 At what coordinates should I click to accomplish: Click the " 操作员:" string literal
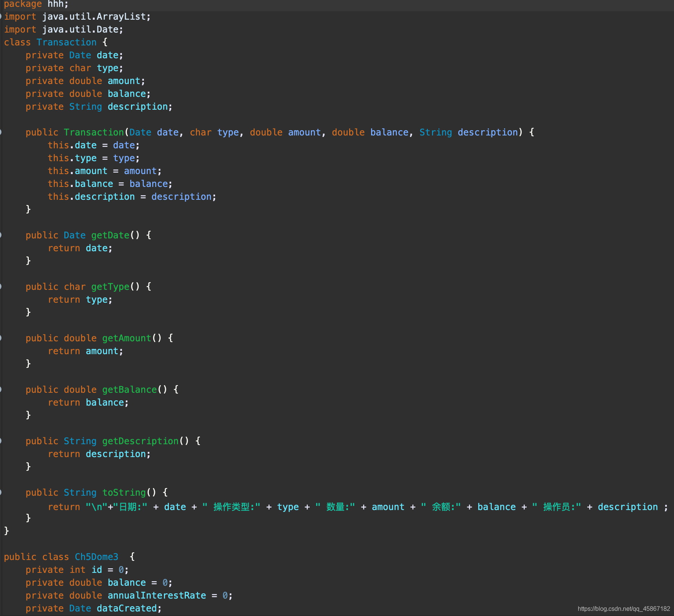557,507
